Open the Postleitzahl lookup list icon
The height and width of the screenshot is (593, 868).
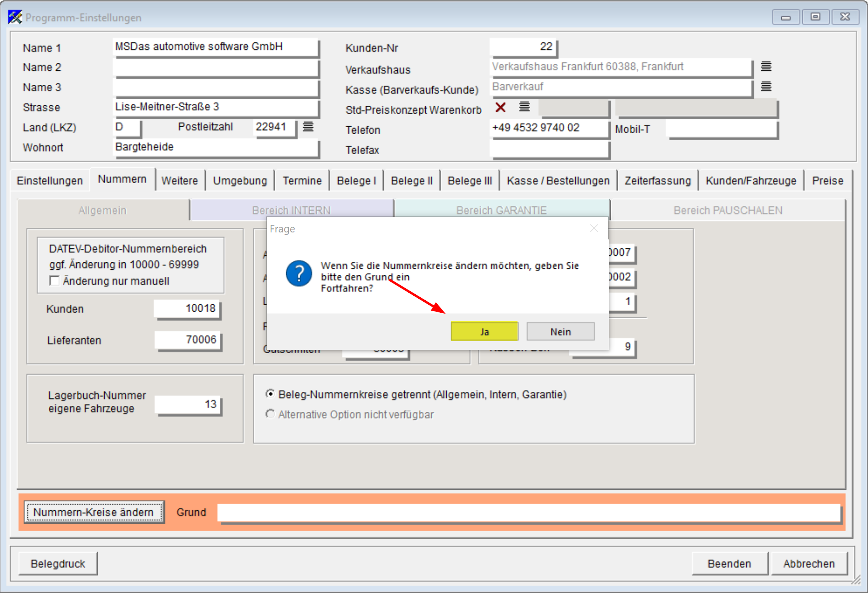tap(308, 127)
